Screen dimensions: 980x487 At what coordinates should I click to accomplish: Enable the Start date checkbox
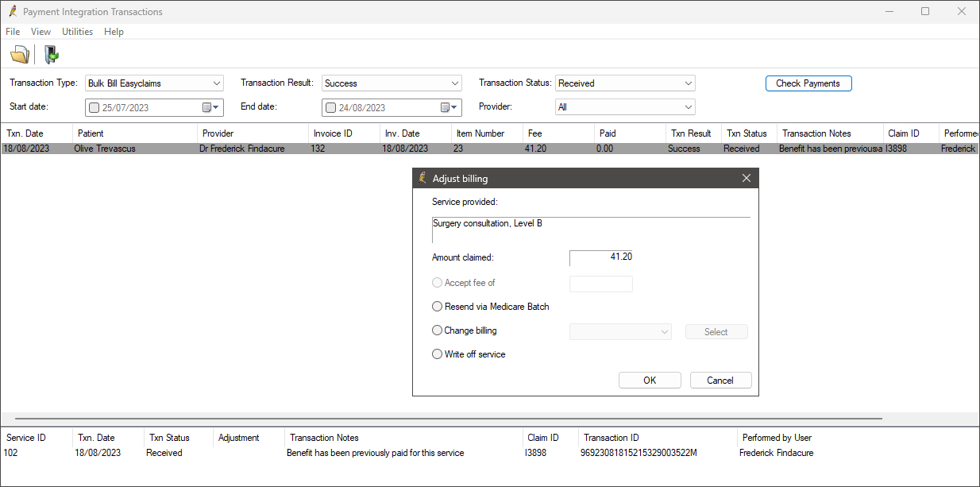pos(95,108)
